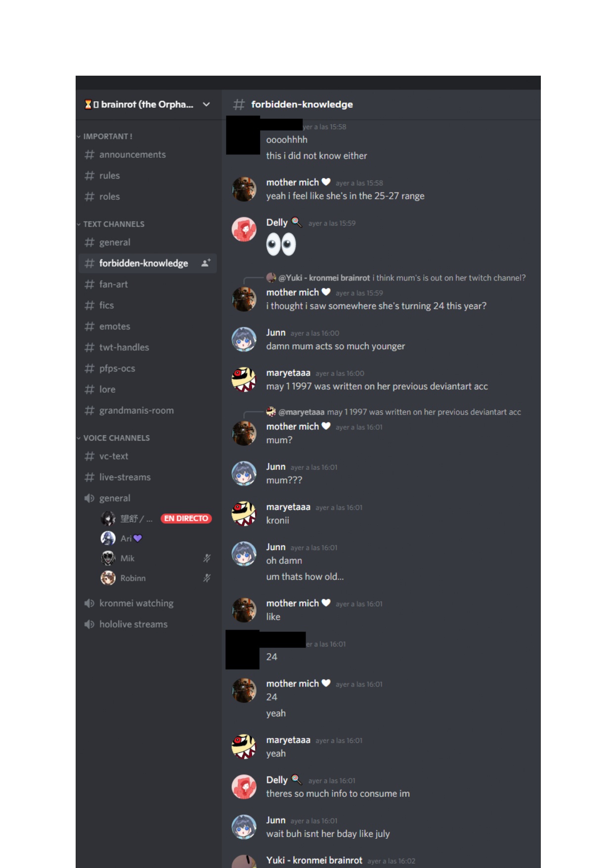Click Robinn's muted microphone icon
The image size is (614, 868).
click(207, 578)
